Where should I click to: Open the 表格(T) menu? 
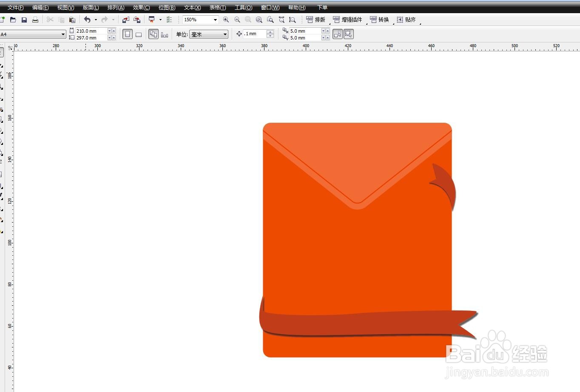(x=217, y=8)
